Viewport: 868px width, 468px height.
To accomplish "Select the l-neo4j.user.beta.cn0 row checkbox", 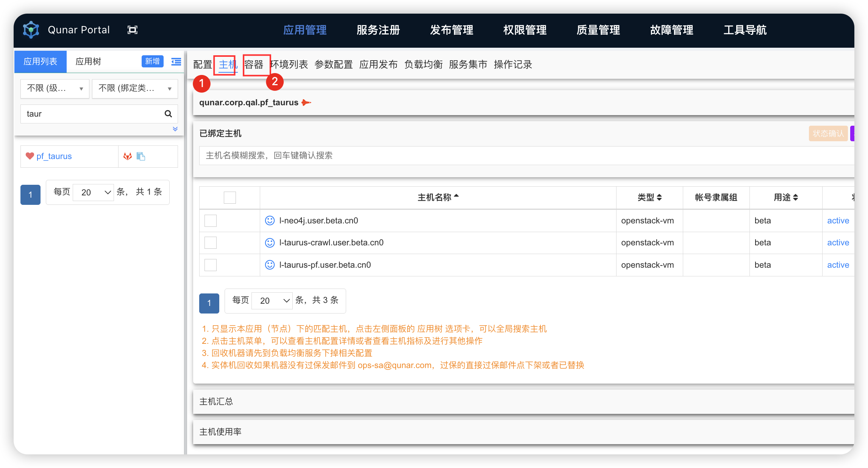I will pos(211,220).
